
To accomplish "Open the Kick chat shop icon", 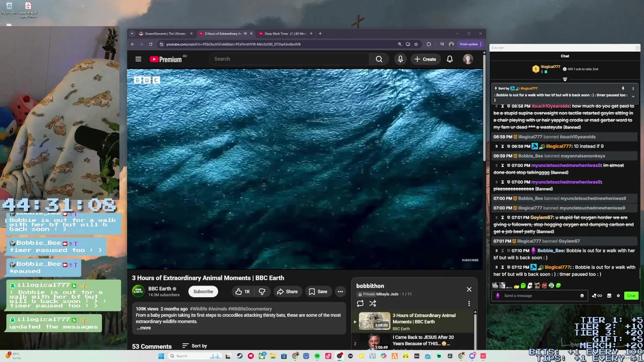I will [609, 296].
